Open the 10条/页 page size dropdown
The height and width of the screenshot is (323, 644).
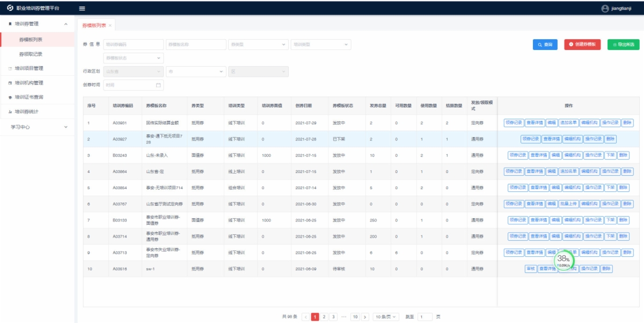click(x=386, y=317)
